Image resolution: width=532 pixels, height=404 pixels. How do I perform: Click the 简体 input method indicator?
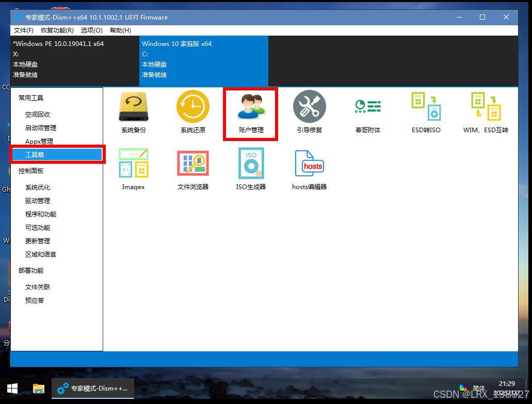tap(479, 388)
